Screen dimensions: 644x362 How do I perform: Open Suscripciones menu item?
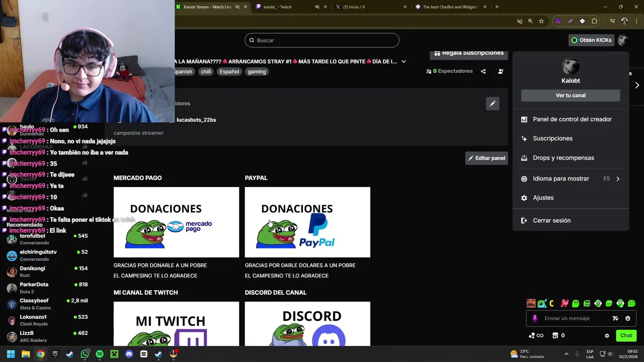click(571, 138)
